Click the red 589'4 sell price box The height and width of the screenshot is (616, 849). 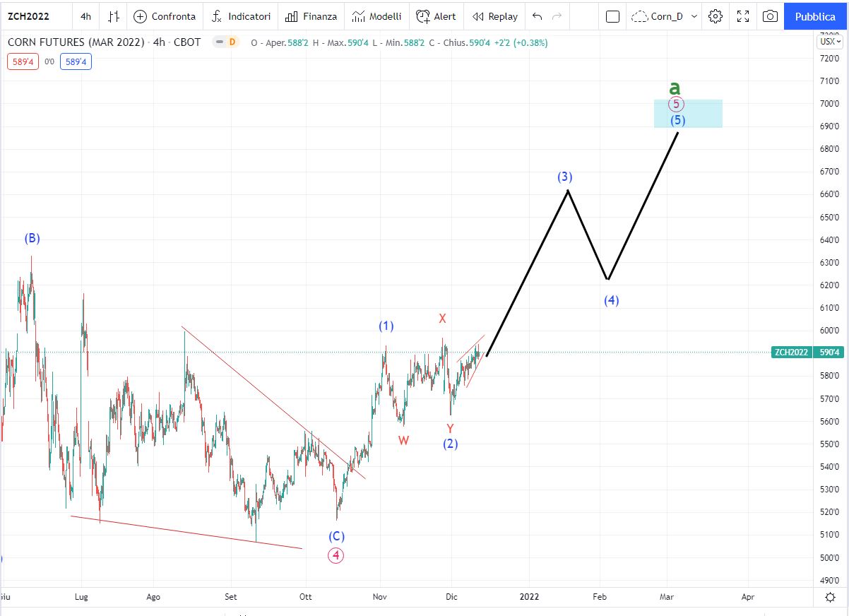tap(23, 61)
